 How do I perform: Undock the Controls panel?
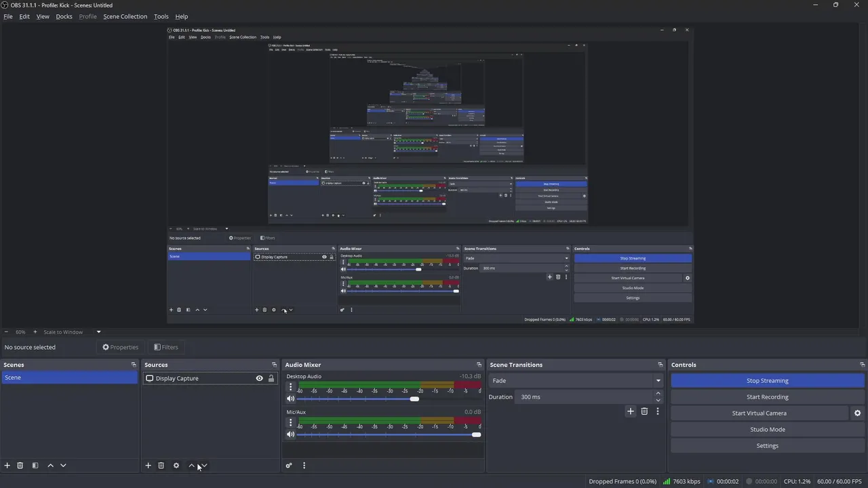pyautogui.click(x=862, y=365)
